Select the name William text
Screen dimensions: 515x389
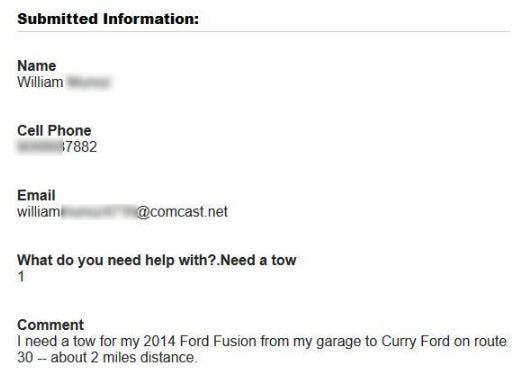point(40,82)
